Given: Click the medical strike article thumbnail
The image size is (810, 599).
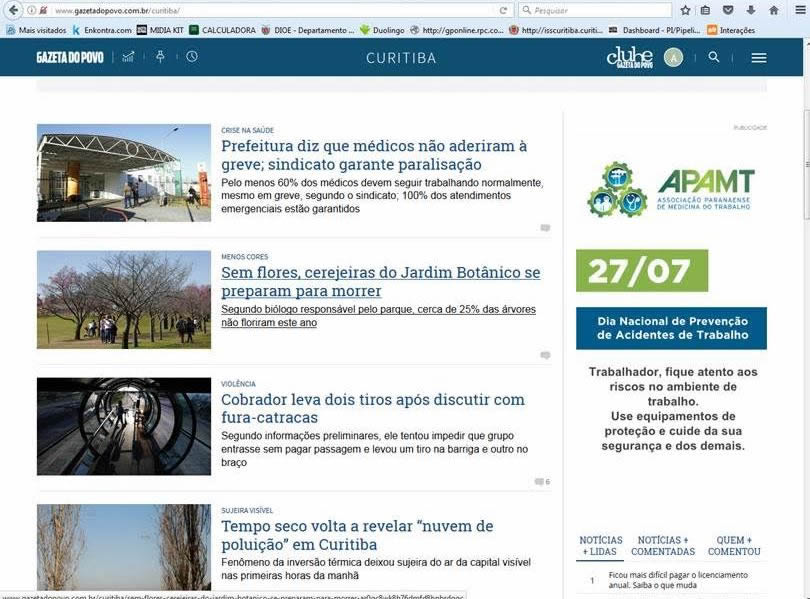Looking at the screenshot, I should [x=123, y=172].
